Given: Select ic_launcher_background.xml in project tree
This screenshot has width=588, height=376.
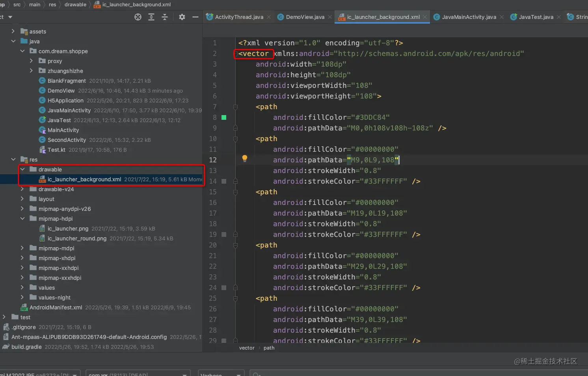Looking at the screenshot, I should coord(84,179).
